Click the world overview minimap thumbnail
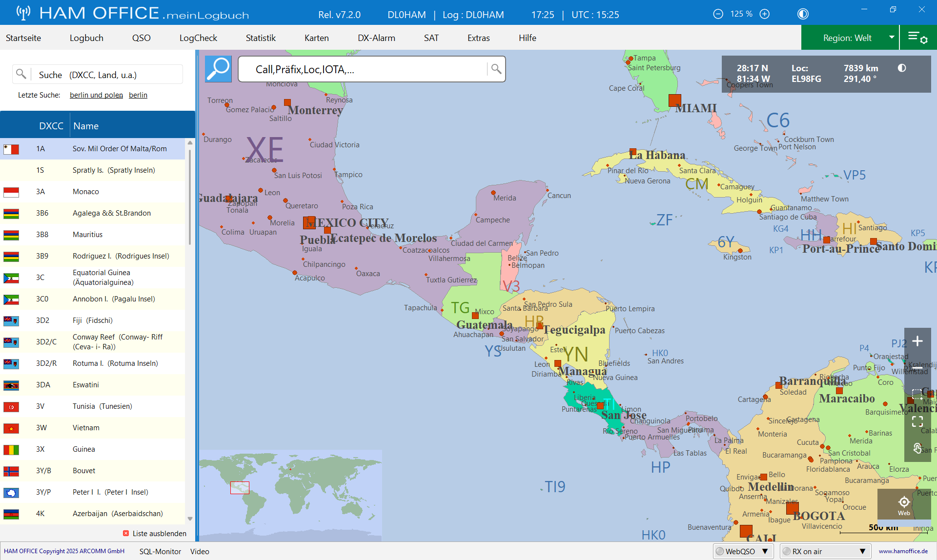This screenshot has height=560, width=937. [x=290, y=495]
